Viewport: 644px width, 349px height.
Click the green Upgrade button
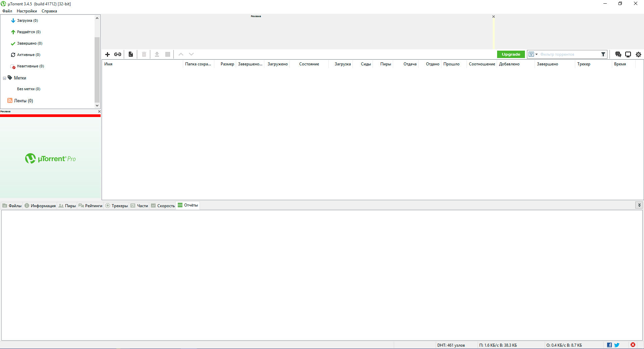[x=511, y=54]
